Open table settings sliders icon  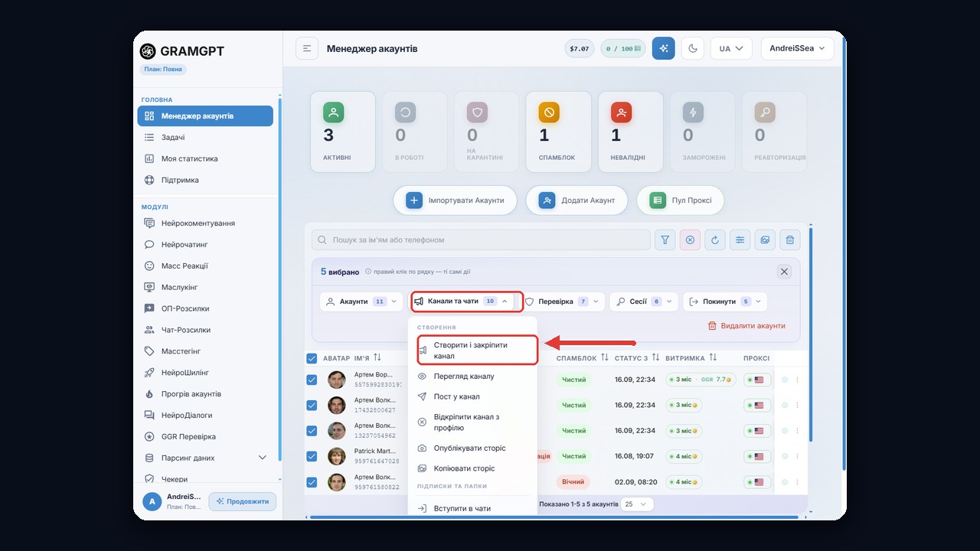[x=740, y=240]
